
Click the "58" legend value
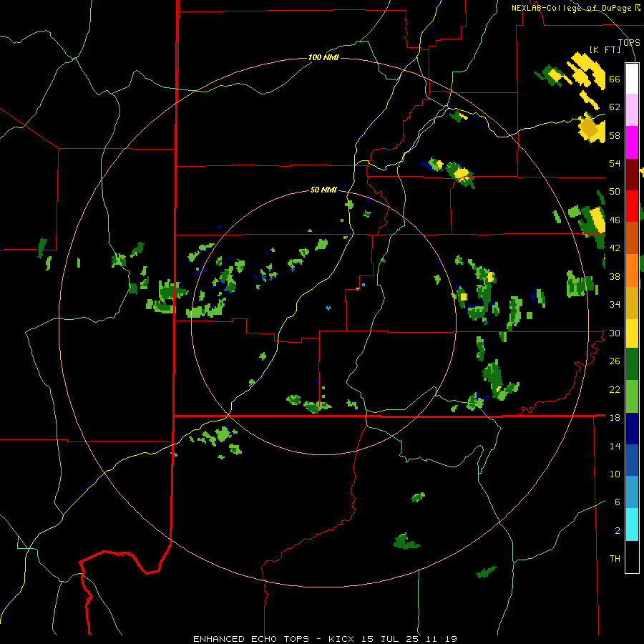point(615,135)
